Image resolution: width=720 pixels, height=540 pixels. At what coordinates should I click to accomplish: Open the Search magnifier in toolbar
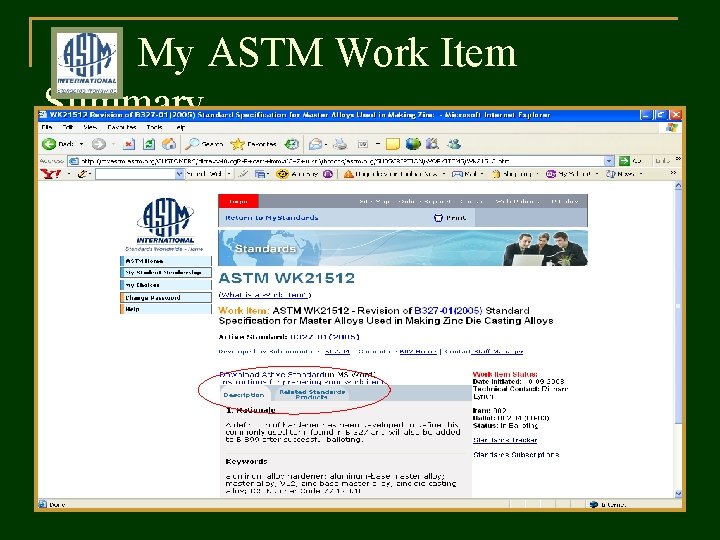coord(204,144)
